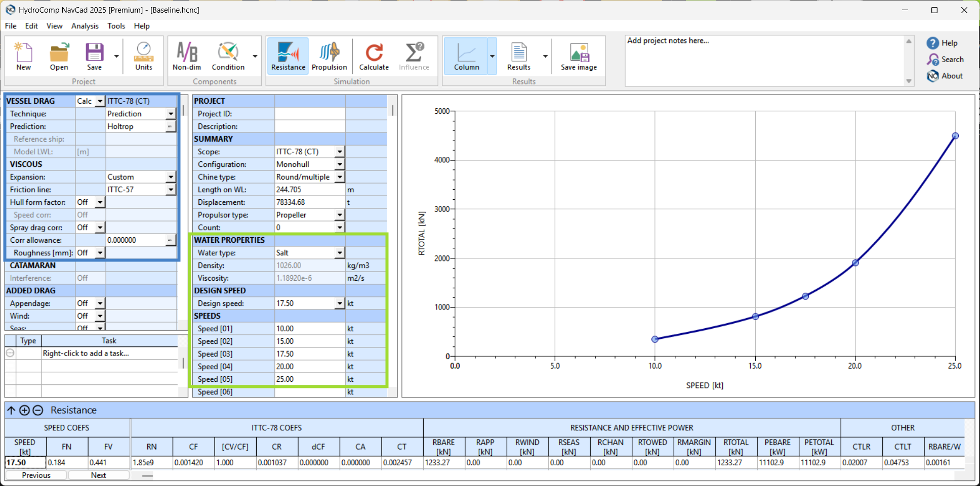Image resolution: width=980 pixels, height=486 pixels.
Task: Open the Save button dropdown arrow
Action: (116, 56)
